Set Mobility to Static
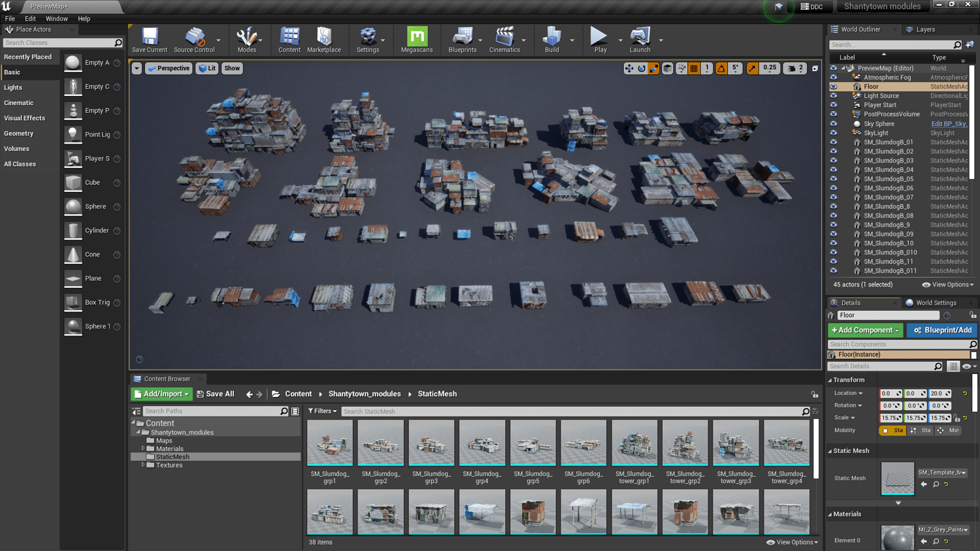The width and height of the screenshot is (980, 551). (x=892, y=430)
